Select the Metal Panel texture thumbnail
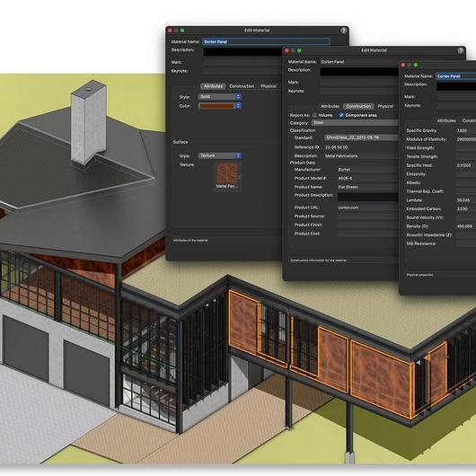Viewport: 476px width, 476px height. (x=226, y=173)
